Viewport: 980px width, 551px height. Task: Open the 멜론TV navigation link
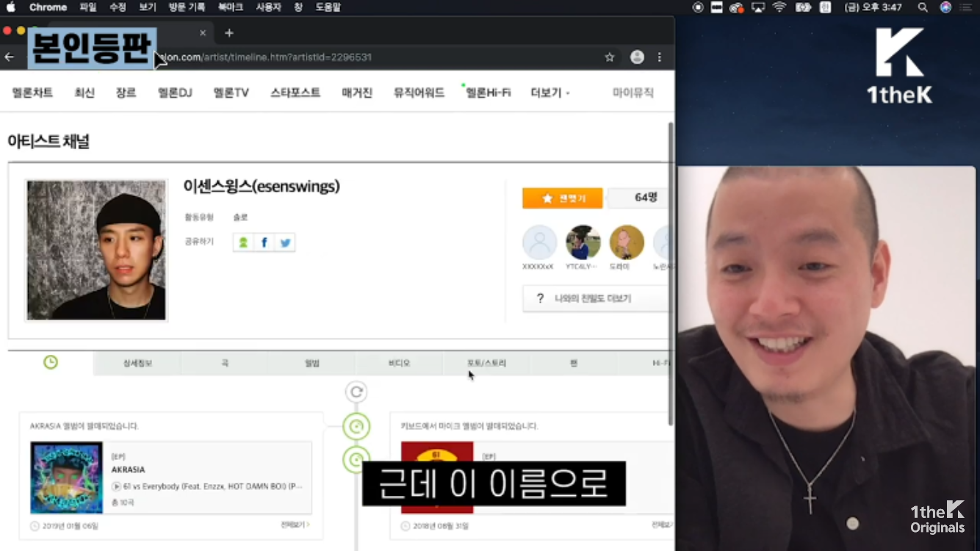coord(231,93)
